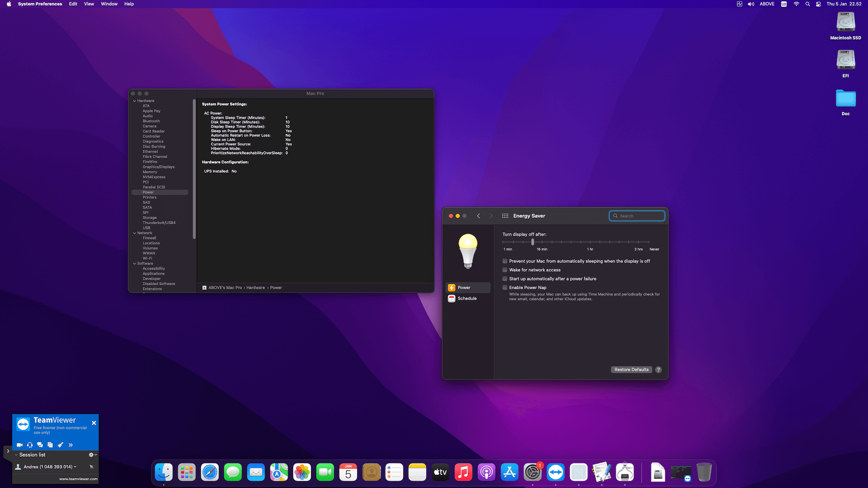Open the Apple menu

(x=9, y=4)
